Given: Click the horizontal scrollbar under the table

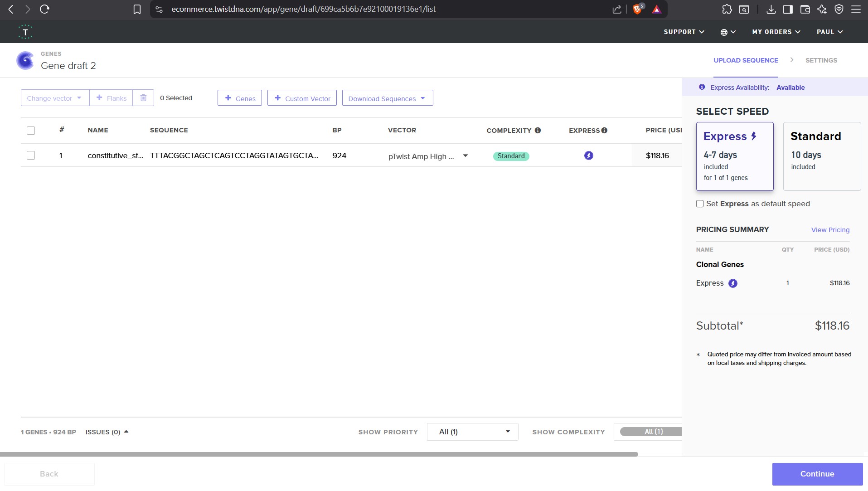Looking at the screenshot, I should tap(319, 454).
